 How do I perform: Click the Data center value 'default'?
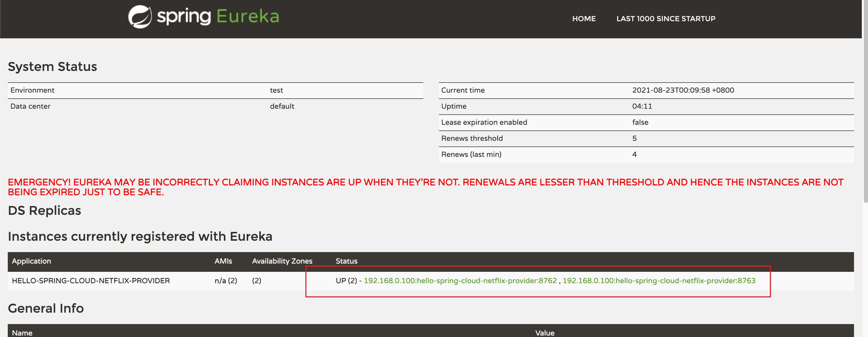pos(282,106)
